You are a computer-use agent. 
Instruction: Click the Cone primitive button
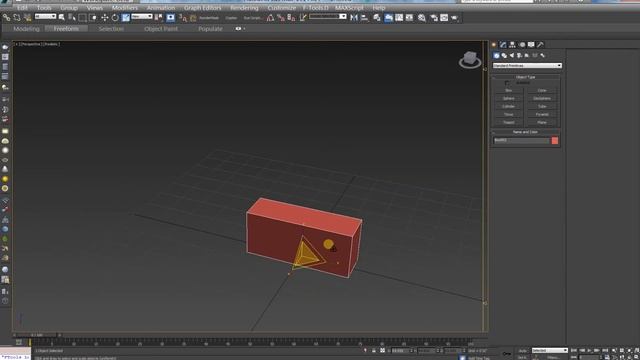tap(542, 90)
